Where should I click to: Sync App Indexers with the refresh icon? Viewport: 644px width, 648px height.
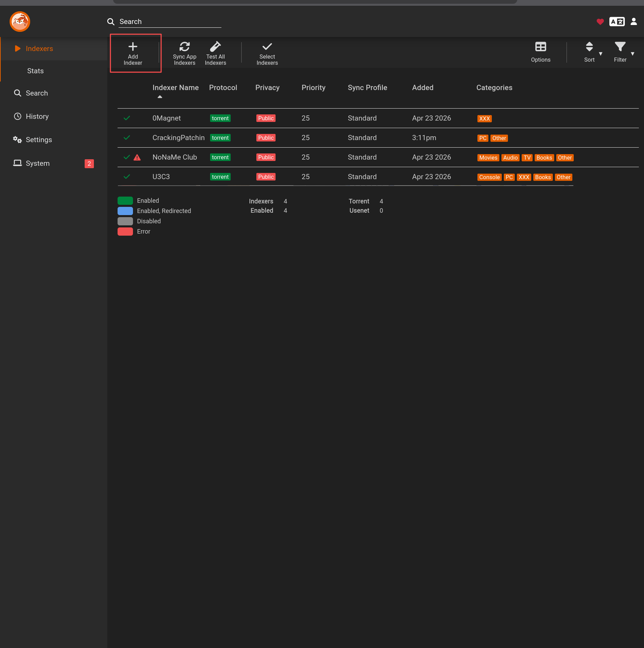pos(184,53)
